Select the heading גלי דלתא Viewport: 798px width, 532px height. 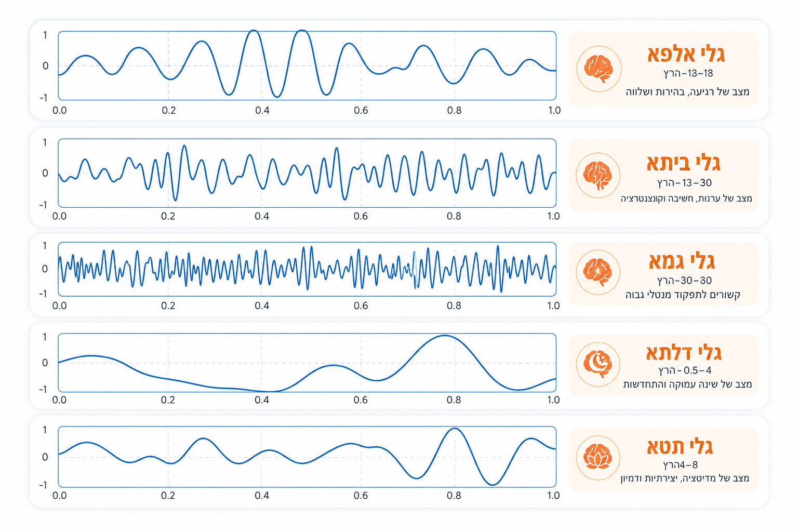click(684, 353)
